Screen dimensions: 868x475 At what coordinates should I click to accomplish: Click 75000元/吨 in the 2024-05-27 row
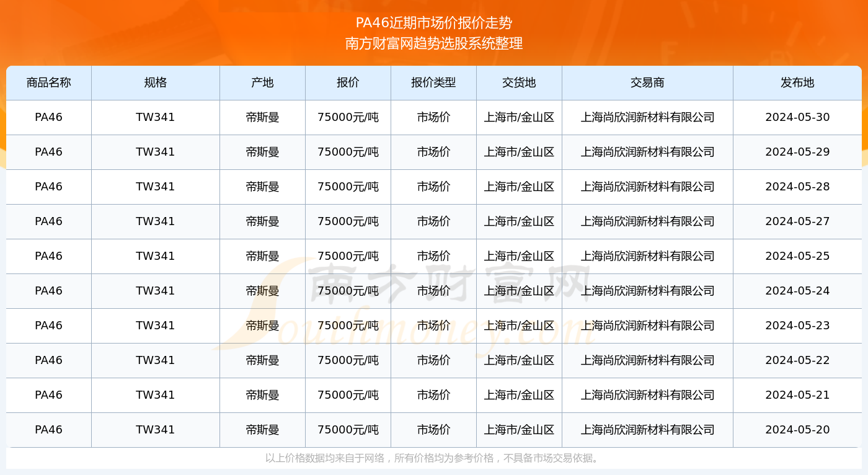tap(348, 221)
